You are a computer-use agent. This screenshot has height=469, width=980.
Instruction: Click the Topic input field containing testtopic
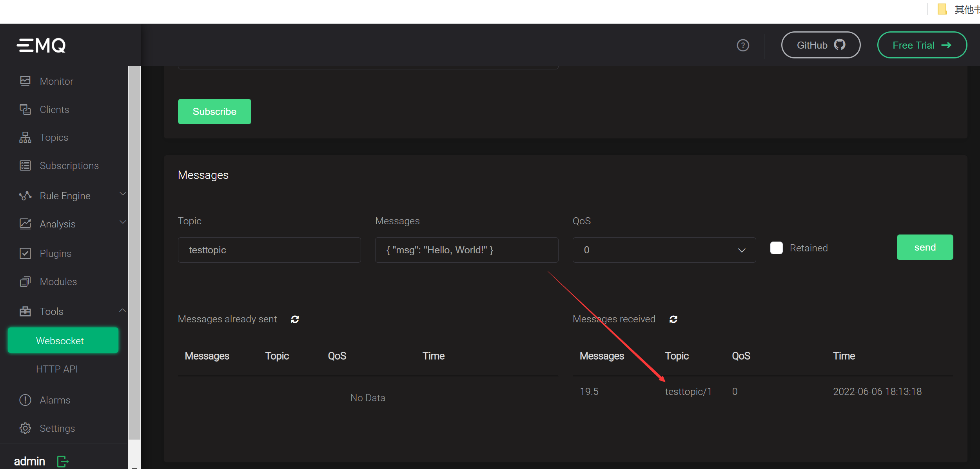269,250
